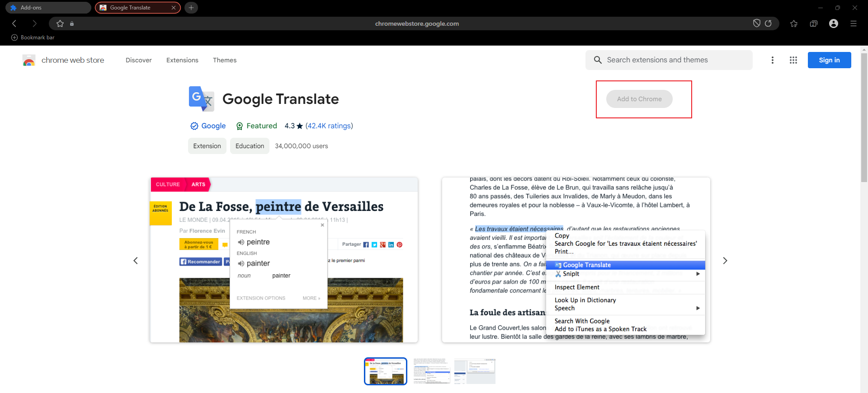
Task: Open the browser profile account icon
Action: (x=834, y=23)
